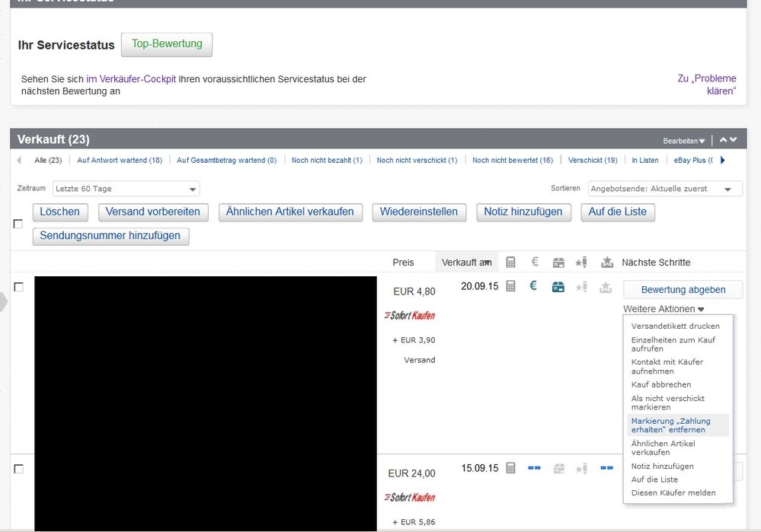
Task: Click the 'Bewertung abgeben' button
Action: pos(683,289)
